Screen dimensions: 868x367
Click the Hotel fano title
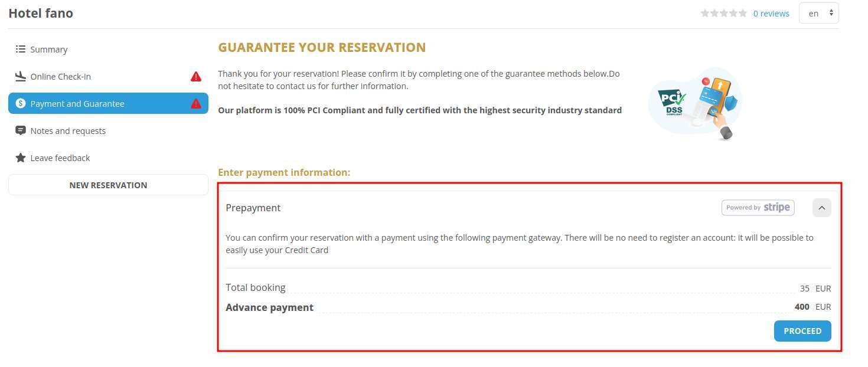click(x=41, y=13)
